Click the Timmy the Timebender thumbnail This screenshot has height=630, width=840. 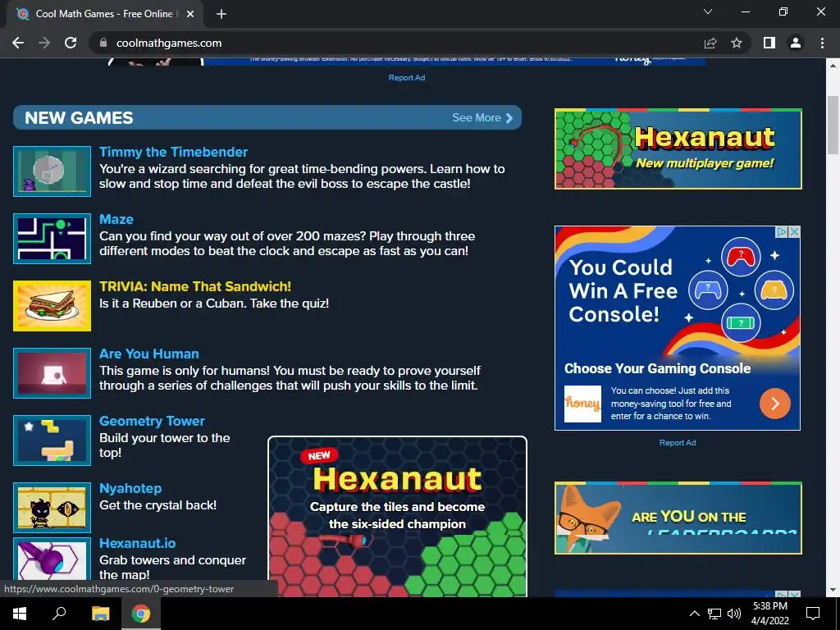pos(52,171)
